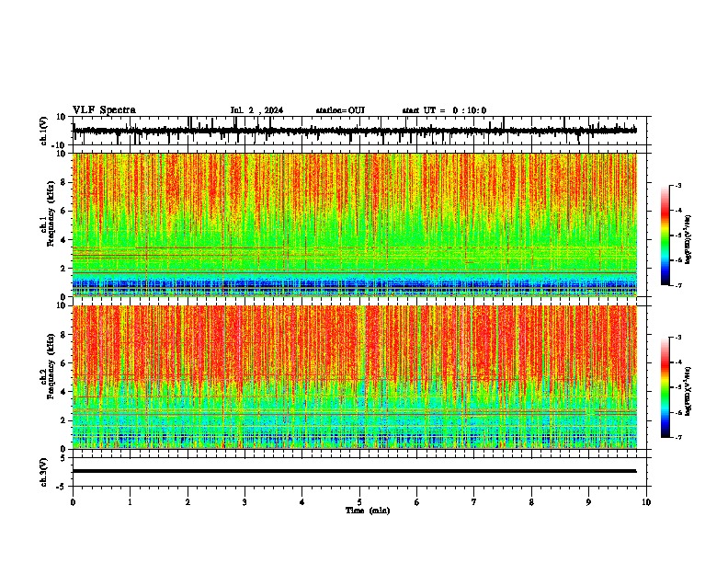Click the "ch.3(V)" axis label

tap(44, 473)
